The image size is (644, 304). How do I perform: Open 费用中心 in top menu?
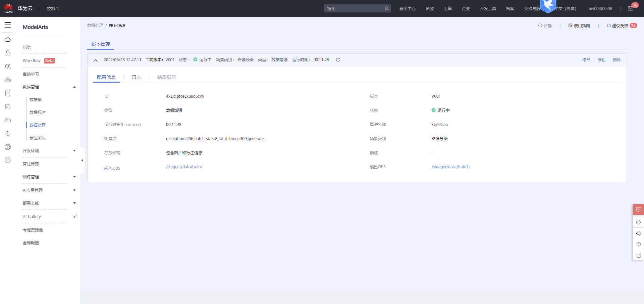[x=407, y=9]
